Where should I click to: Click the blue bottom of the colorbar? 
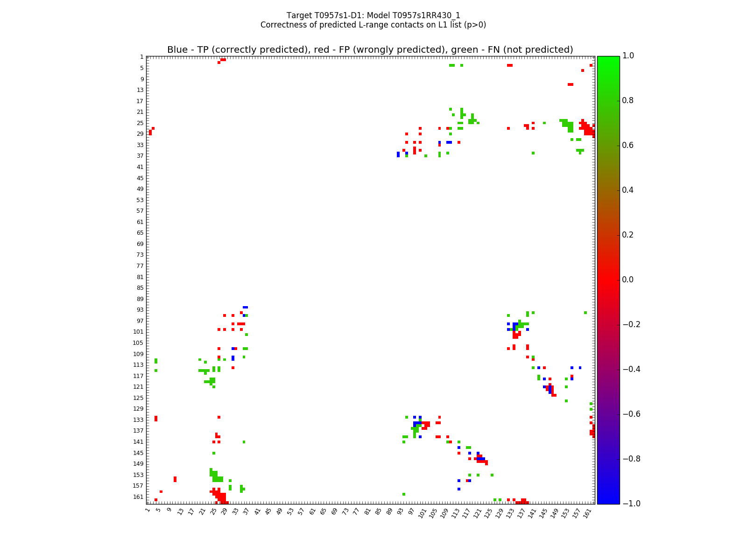pyautogui.click(x=608, y=499)
